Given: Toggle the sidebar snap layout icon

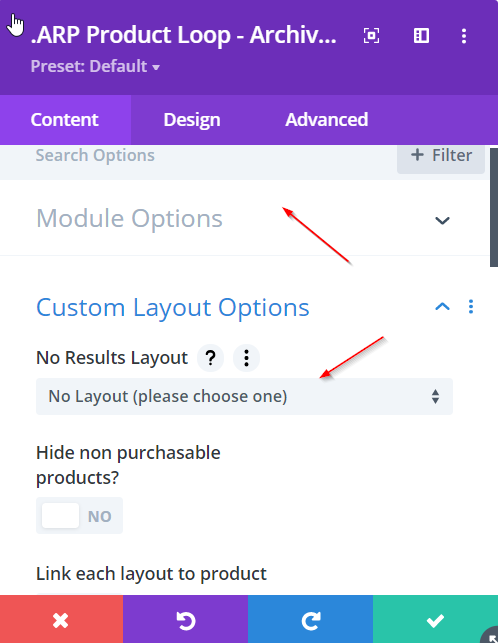Looking at the screenshot, I should [421, 36].
